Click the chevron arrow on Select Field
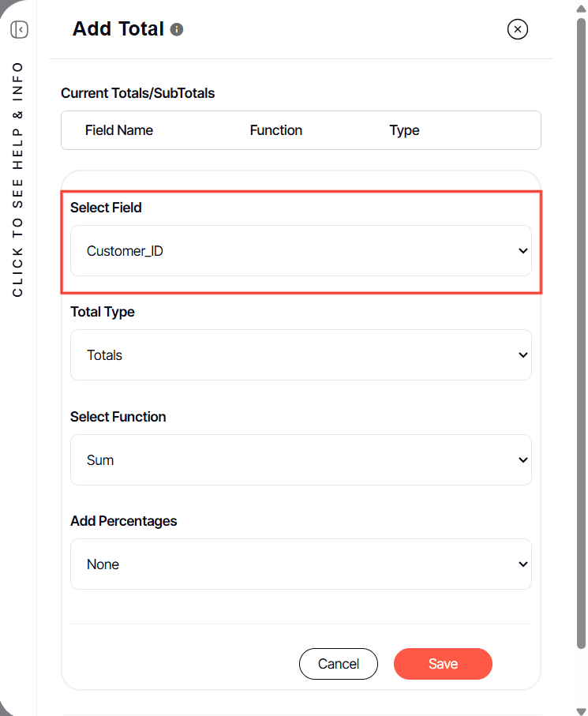588x716 pixels. pyautogui.click(x=523, y=251)
